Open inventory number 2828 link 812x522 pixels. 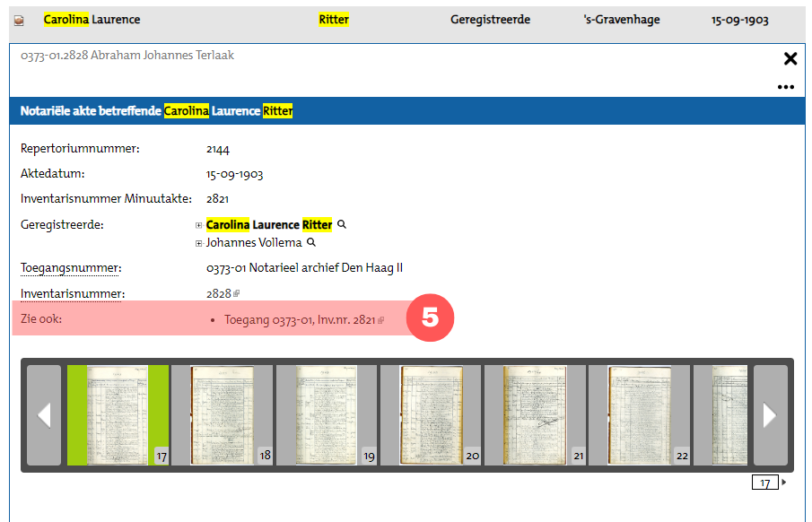coord(218,293)
